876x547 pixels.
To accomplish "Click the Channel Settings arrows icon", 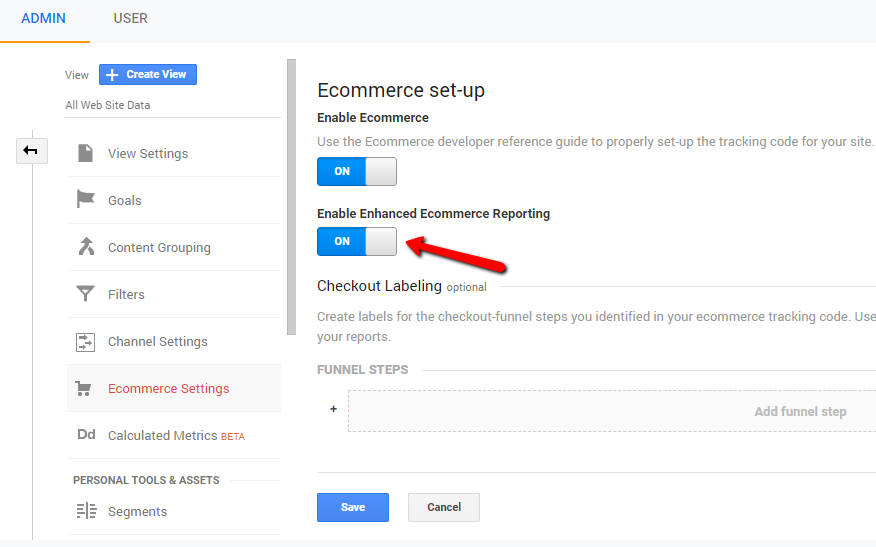I will (85, 342).
